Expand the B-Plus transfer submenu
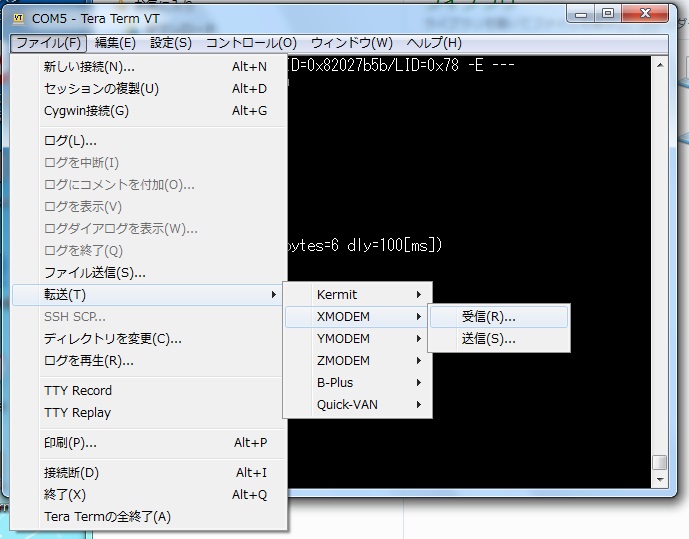This screenshot has height=539, width=689. click(x=358, y=383)
